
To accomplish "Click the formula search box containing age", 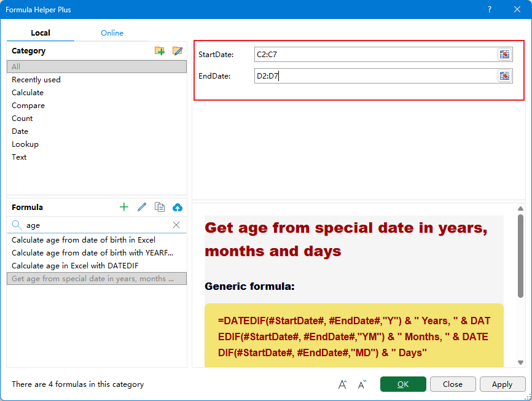I will [96, 225].
